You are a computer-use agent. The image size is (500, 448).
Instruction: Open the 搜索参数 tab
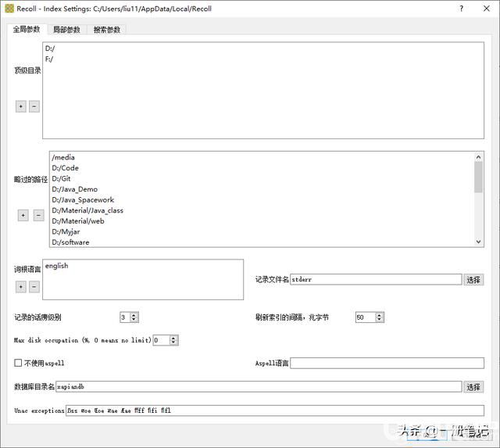click(106, 30)
